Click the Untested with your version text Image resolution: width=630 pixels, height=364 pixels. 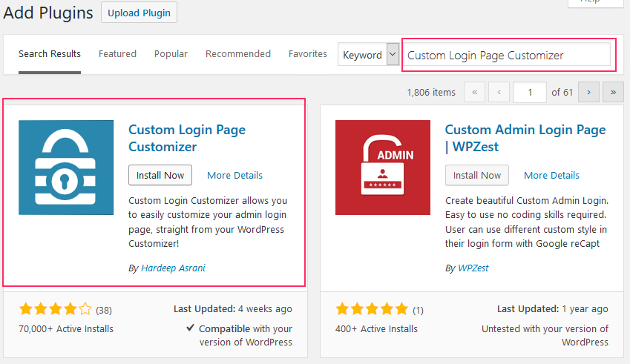pos(545,336)
